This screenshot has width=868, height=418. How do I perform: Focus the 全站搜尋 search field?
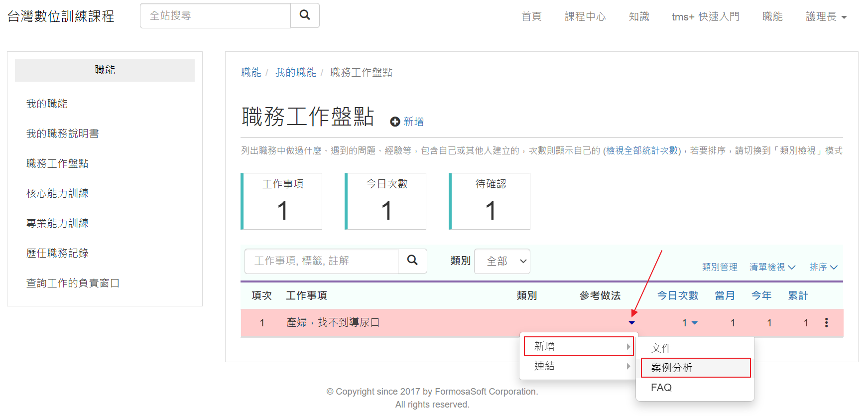tap(215, 15)
